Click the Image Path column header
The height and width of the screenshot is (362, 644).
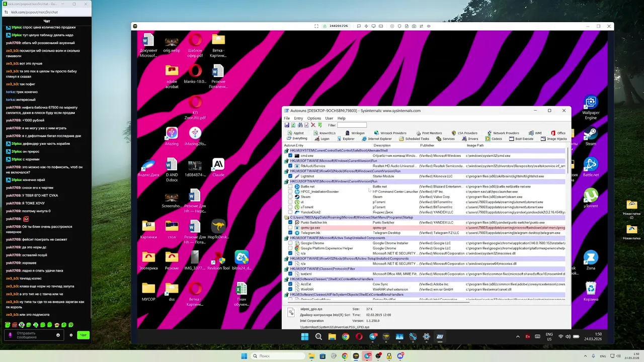475,145
